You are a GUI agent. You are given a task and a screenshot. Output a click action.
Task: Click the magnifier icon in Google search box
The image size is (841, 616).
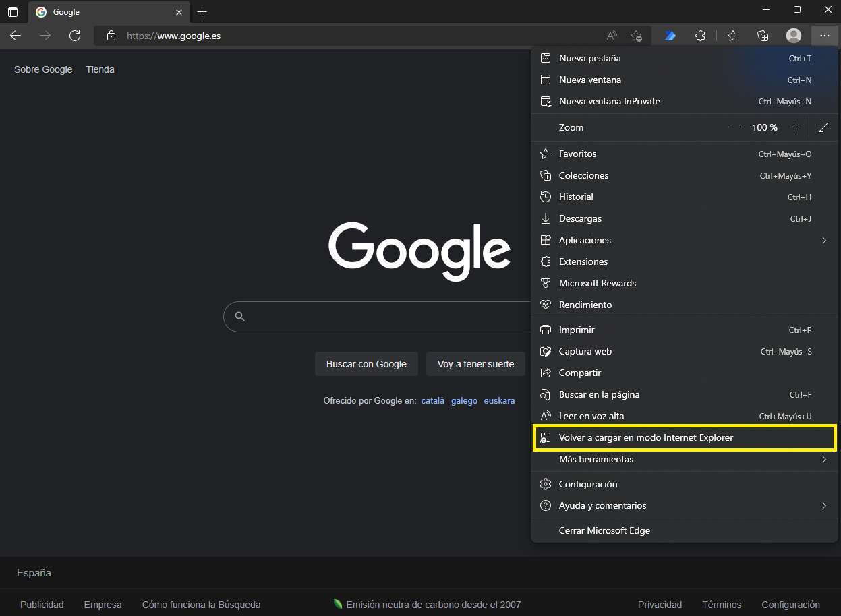(239, 316)
